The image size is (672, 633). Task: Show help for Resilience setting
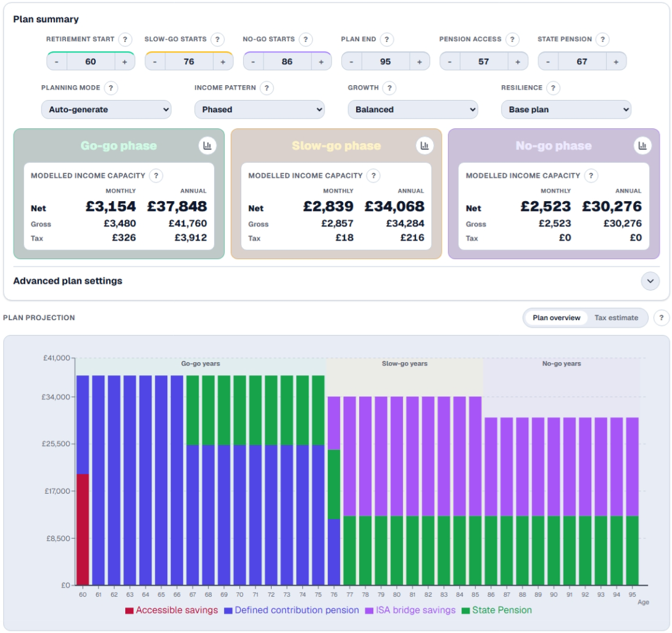[553, 88]
